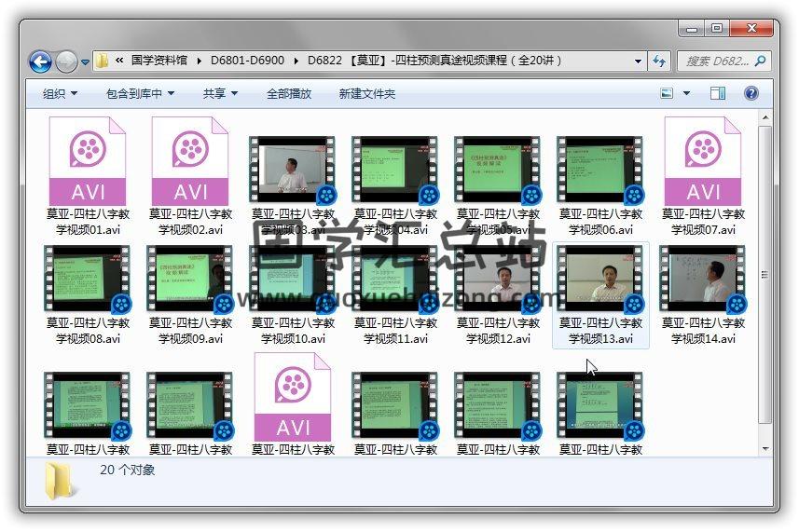
Task: Click the search magnifier icon
Action: tap(760, 61)
